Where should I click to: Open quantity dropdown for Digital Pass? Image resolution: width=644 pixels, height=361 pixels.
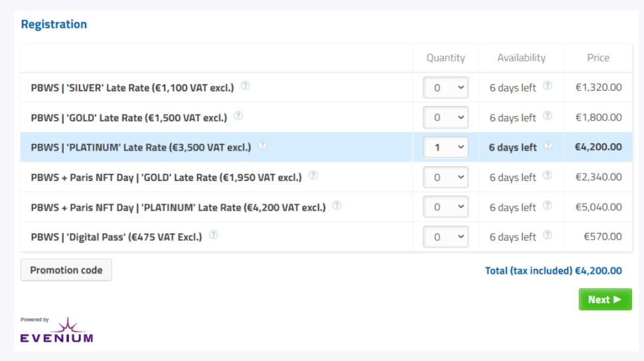tap(445, 237)
